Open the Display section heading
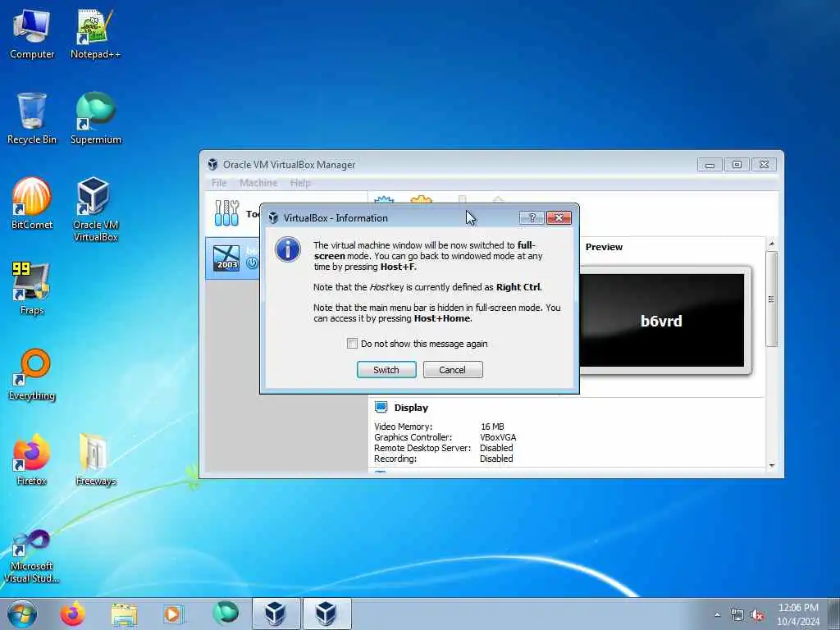This screenshot has width=840, height=630. (x=411, y=408)
